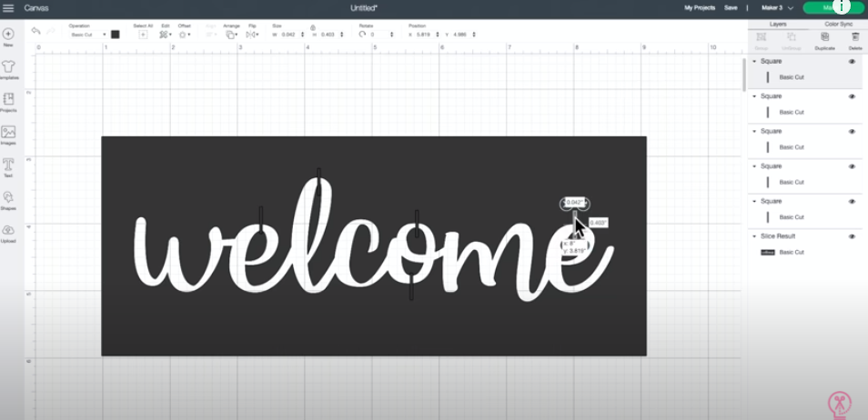Hide the fourth Square layer
868x420 pixels.
click(x=852, y=166)
